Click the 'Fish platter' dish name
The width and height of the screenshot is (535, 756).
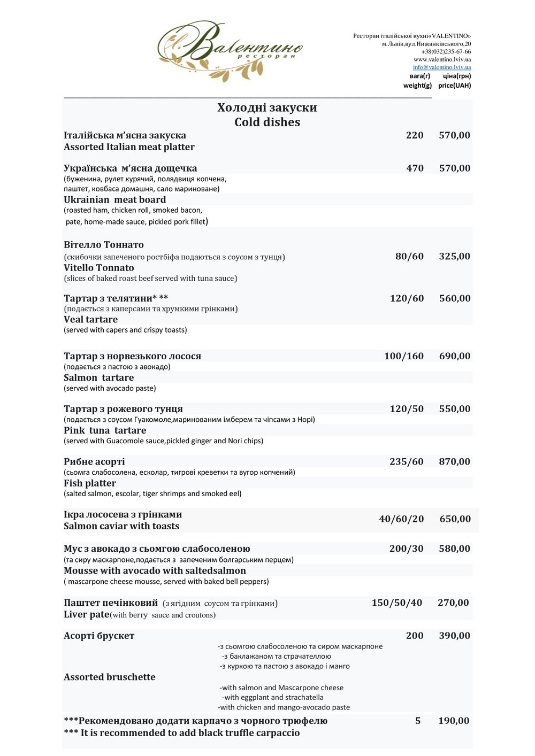click(90, 483)
